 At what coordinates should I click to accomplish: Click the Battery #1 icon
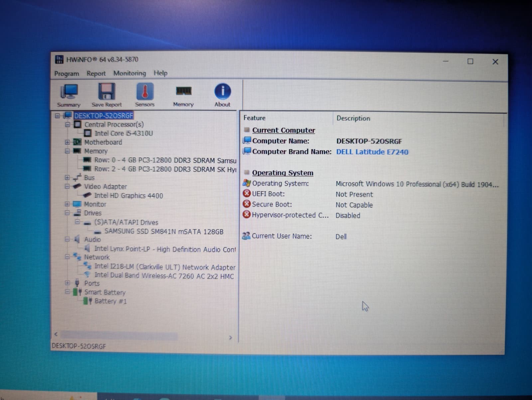[87, 301]
